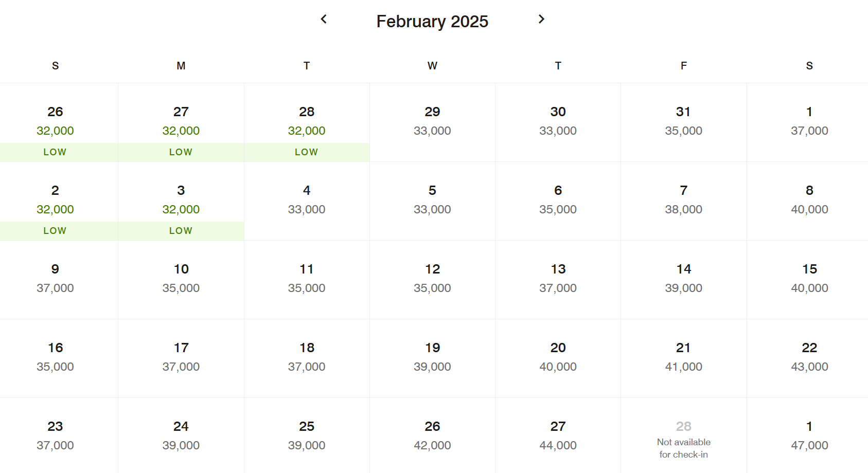This screenshot has height=473, width=868.
Task: Click January 31 priced 35,000
Action: pos(683,121)
